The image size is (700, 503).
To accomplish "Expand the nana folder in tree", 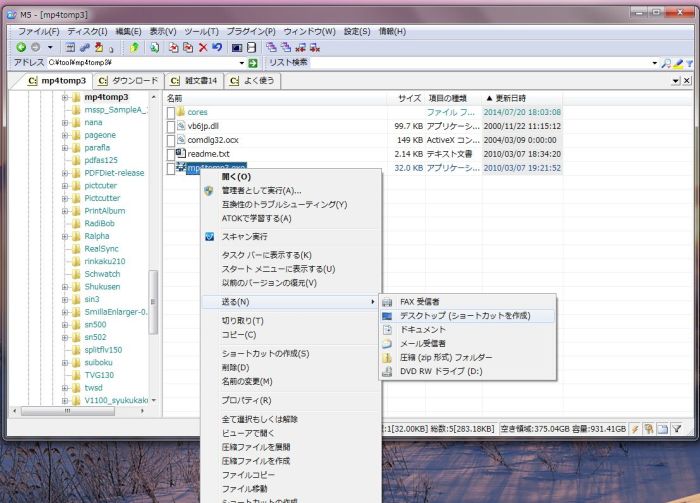I will pos(65,123).
